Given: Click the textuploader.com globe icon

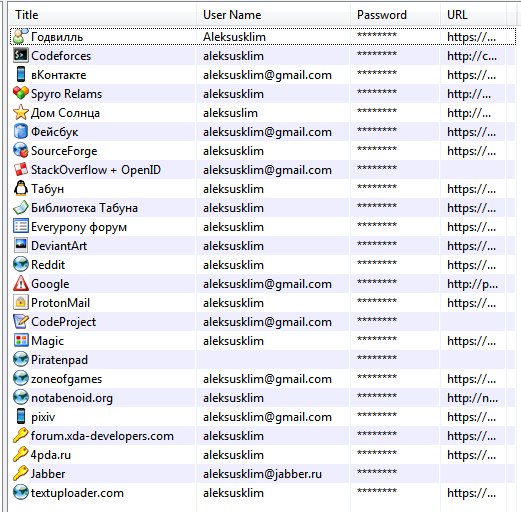Looking at the screenshot, I should click(x=21, y=492).
